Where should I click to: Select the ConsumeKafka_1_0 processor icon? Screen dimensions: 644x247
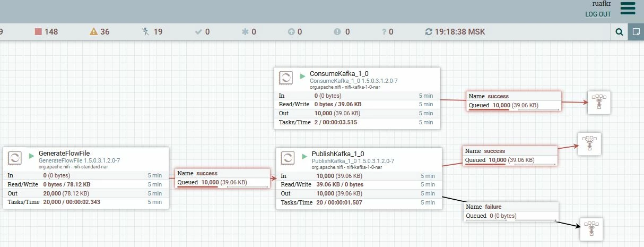tap(286, 78)
